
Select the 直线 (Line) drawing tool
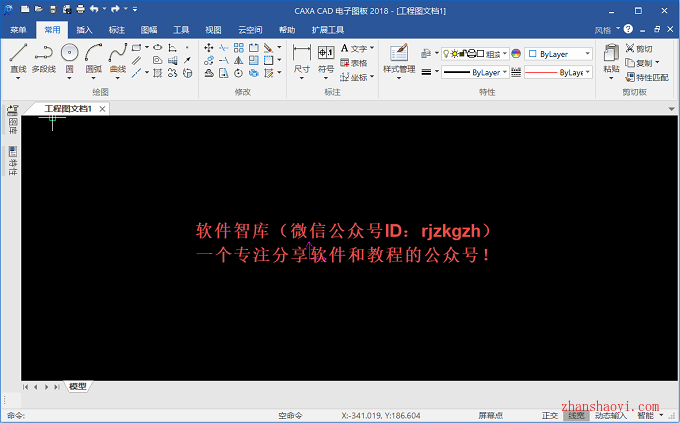(x=18, y=58)
